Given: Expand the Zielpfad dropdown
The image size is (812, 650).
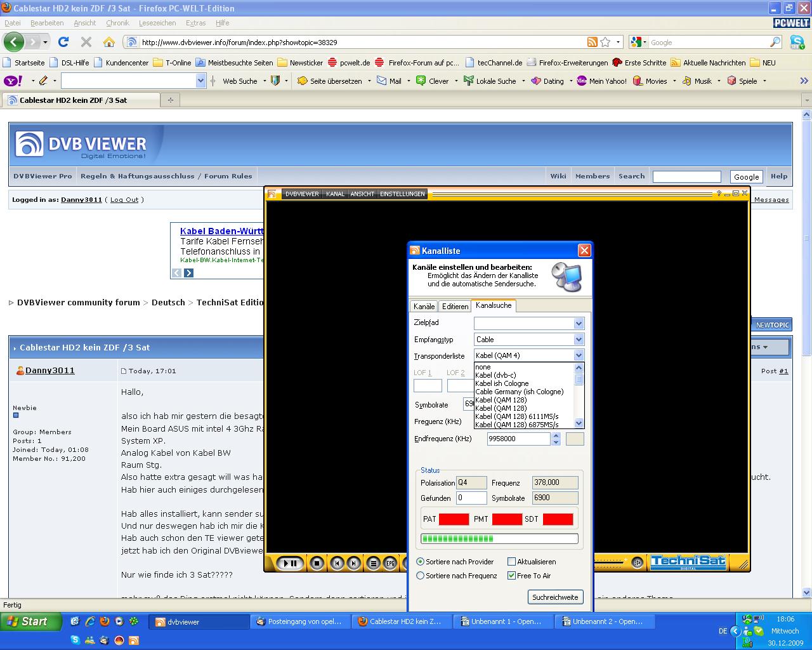Looking at the screenshot, I should pyautogui.click(x=579, y=324).
